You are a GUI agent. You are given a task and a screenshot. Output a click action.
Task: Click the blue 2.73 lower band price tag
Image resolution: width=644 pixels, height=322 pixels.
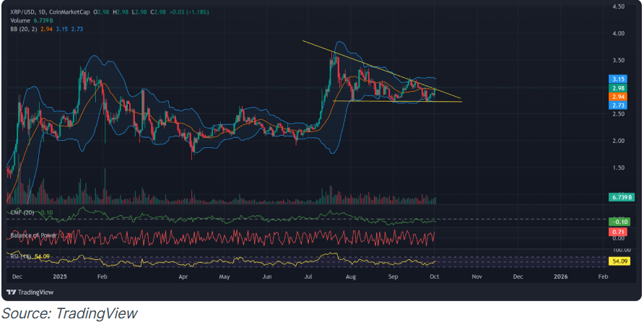[617, 105]
